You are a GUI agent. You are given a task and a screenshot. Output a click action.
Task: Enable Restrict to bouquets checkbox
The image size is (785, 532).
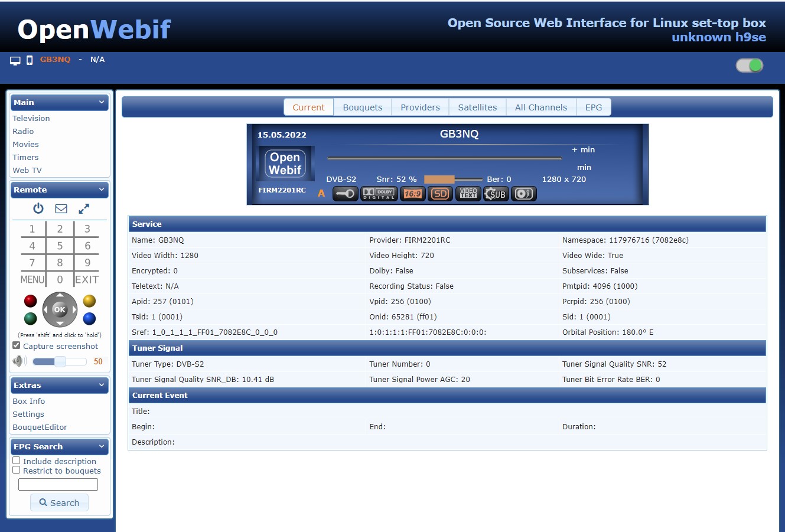[17, 470]
